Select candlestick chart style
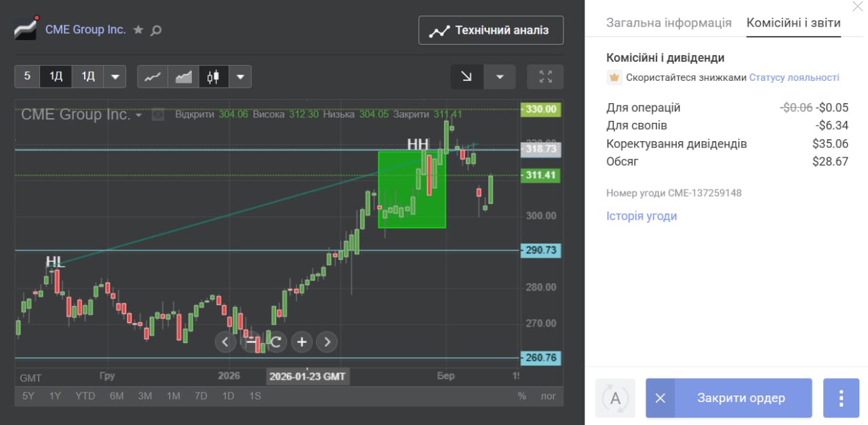Screen dimensions: 868x425 214,77
